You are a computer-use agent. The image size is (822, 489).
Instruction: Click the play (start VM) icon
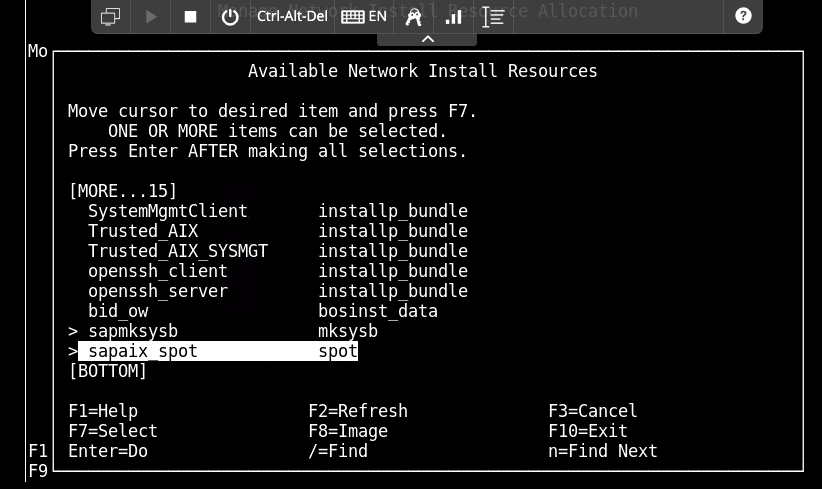151,17
